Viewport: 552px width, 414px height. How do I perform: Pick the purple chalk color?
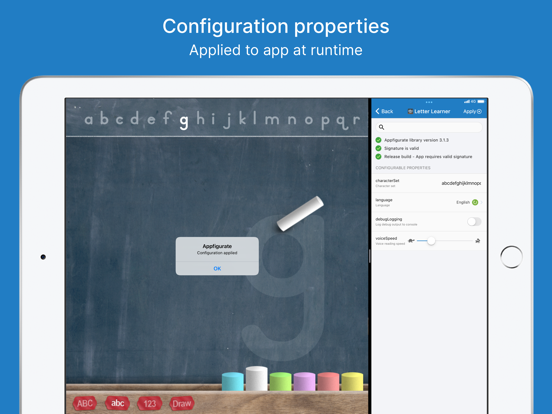305,382
